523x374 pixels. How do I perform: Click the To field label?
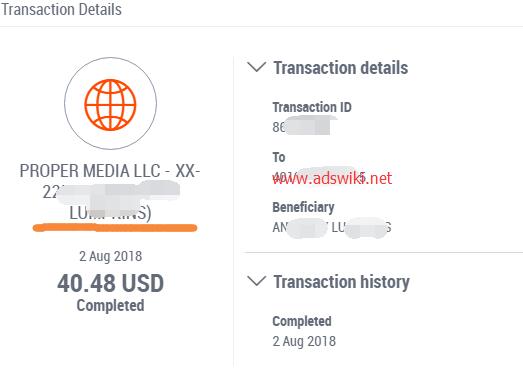click(x=279, y=157)
